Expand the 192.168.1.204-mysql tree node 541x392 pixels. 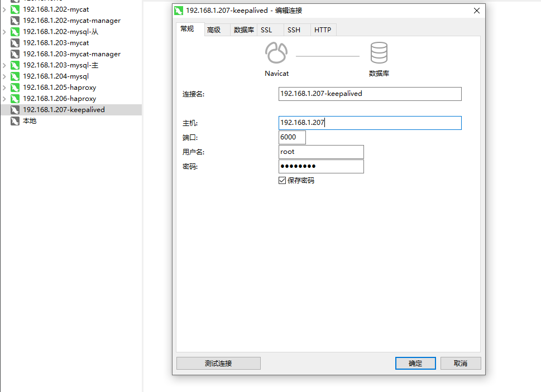pyautogui.click(x=4, y=76)
